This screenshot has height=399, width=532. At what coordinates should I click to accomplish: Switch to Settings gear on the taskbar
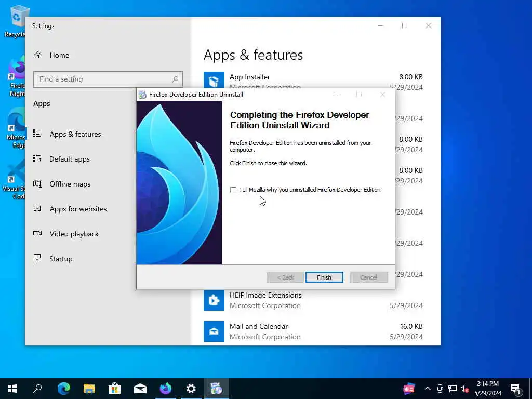coord(191,389)
